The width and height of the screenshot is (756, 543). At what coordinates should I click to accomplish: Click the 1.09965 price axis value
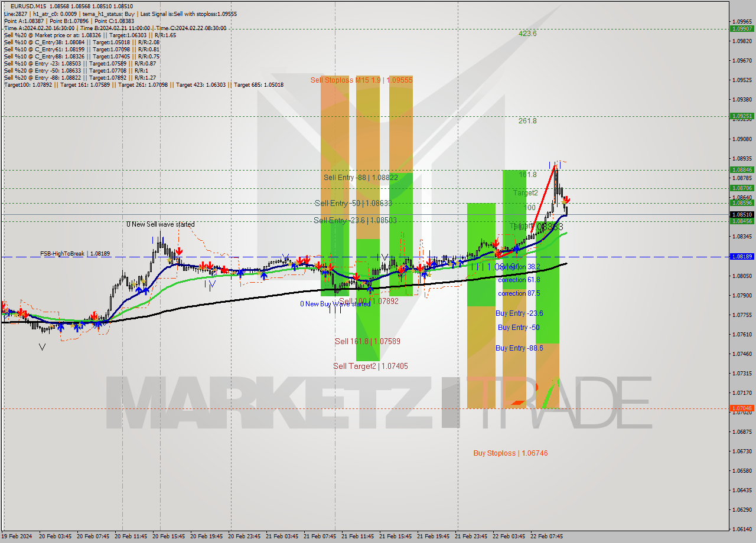(x=742, y=21)
